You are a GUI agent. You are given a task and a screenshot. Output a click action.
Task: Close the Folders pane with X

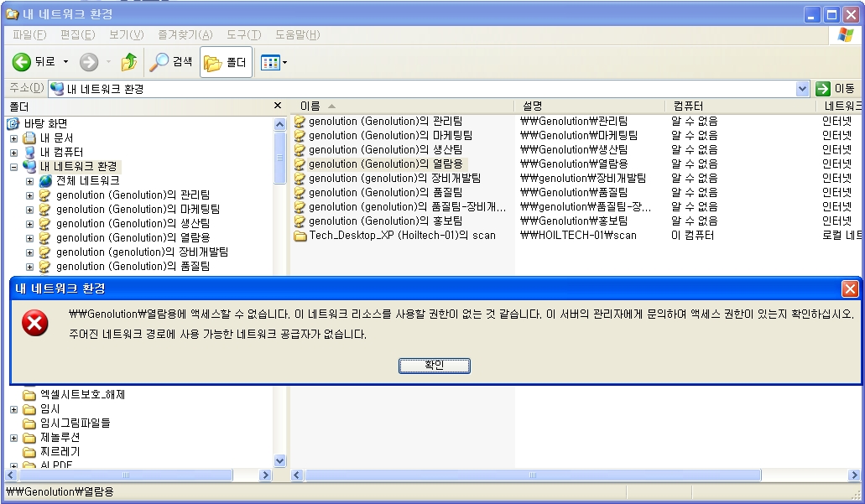(x=278, y=106)
